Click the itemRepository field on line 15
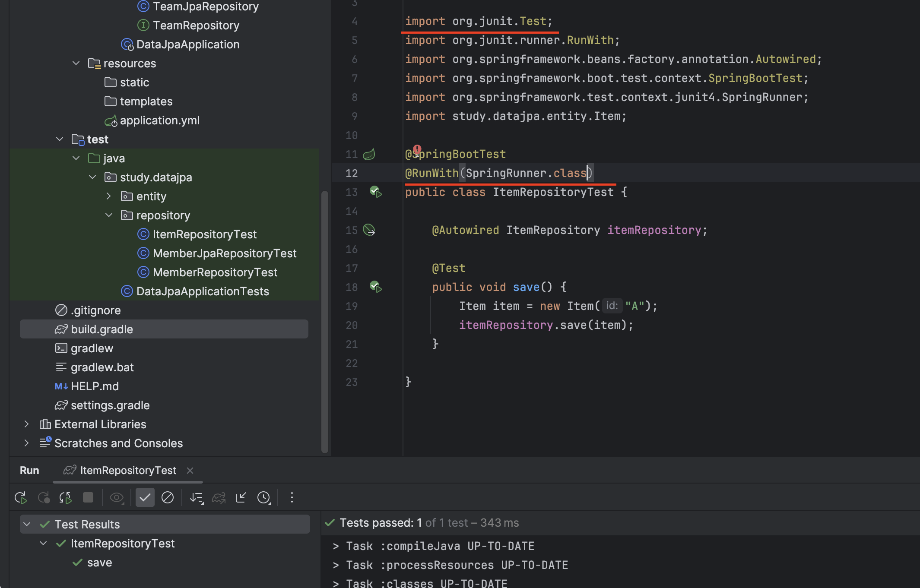This screenshot has height=588, width=920. pos(654,230)
